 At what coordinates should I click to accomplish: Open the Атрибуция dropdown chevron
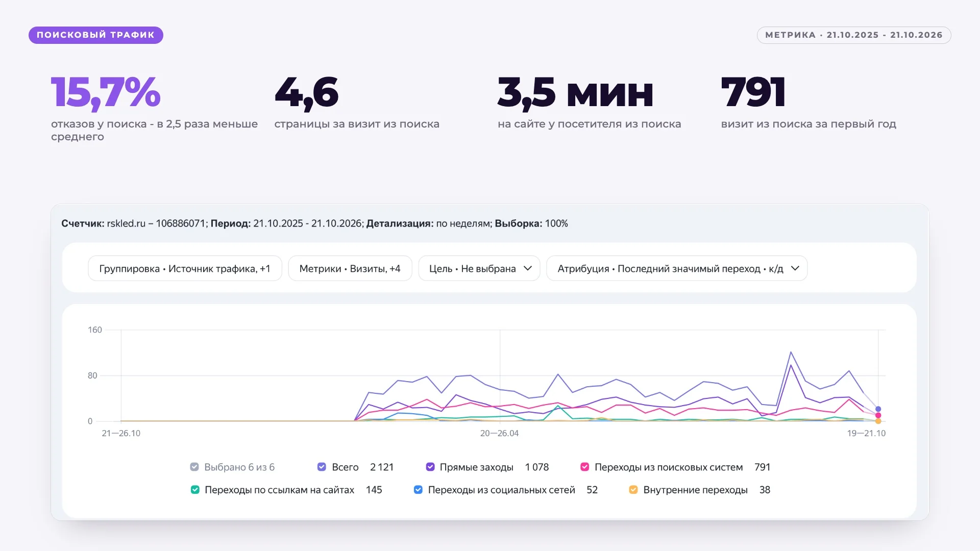(795, 268)
